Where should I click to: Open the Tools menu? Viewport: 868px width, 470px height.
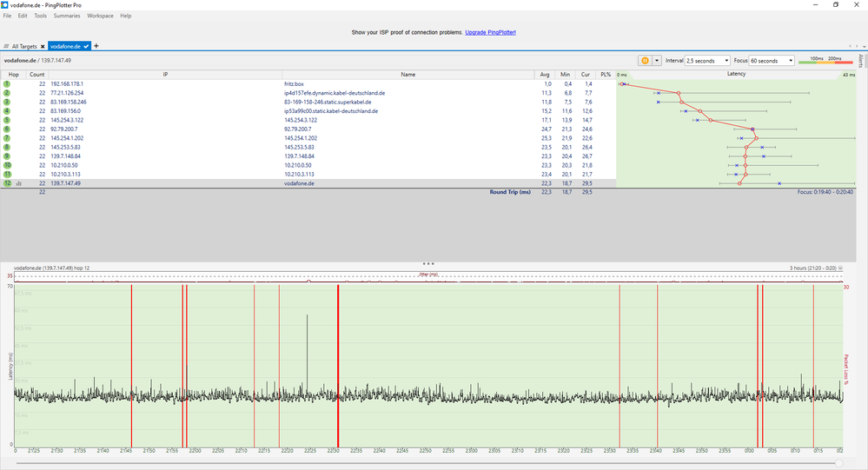point(41,16)
